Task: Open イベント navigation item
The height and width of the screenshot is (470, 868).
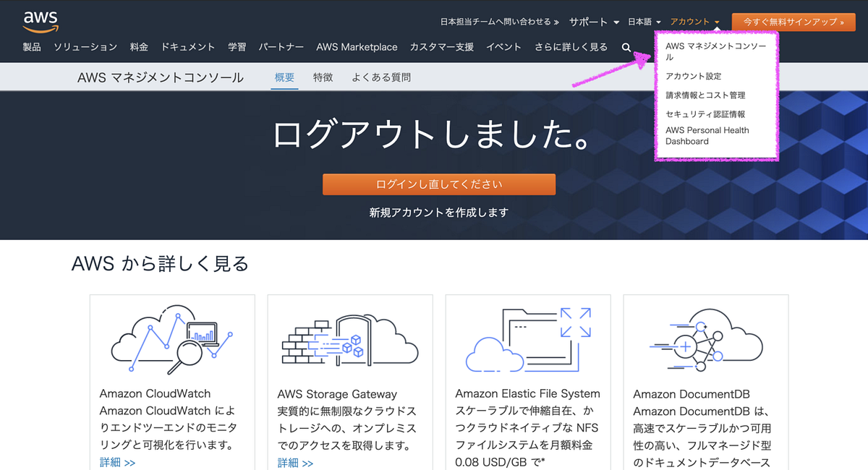Action: click(x=503, y=47)
